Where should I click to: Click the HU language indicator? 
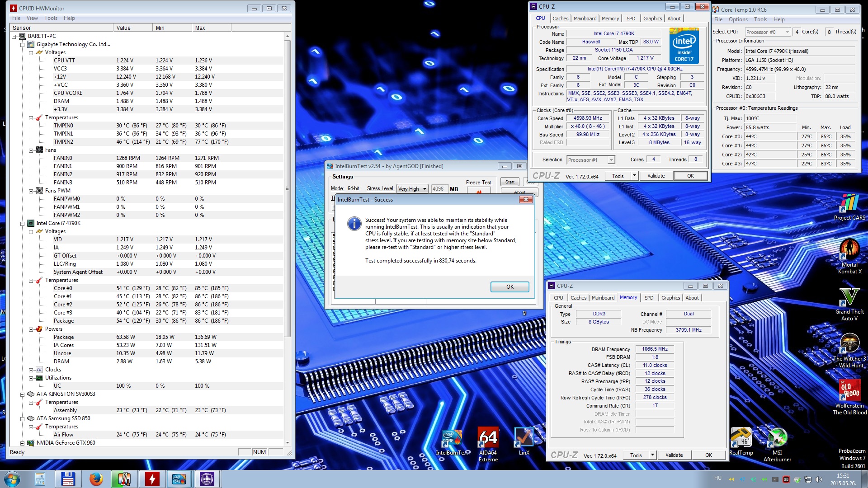(718, 478)
